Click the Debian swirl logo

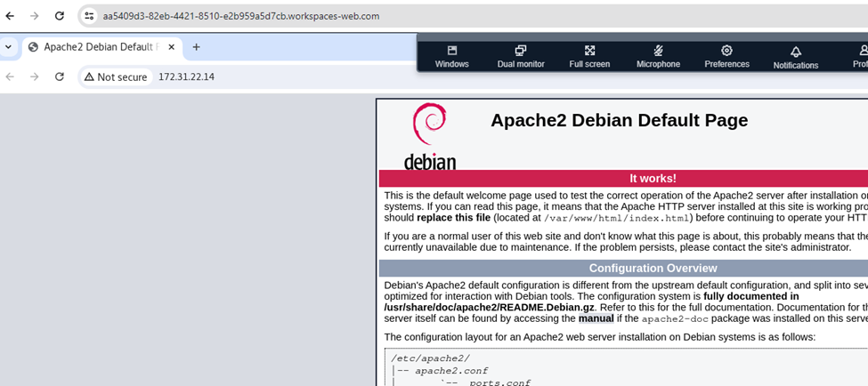pyautogui.click(x=430, y=136)
